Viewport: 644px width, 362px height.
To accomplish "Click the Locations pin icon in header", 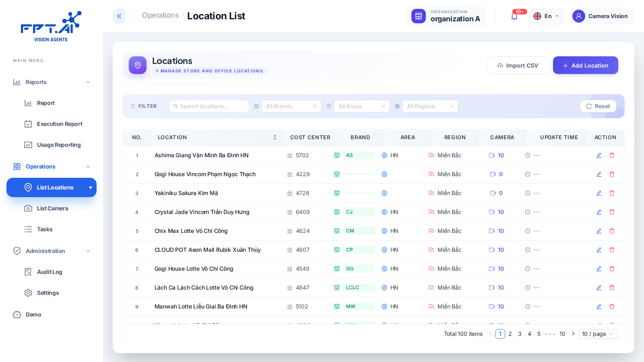I will coord(138,65).
